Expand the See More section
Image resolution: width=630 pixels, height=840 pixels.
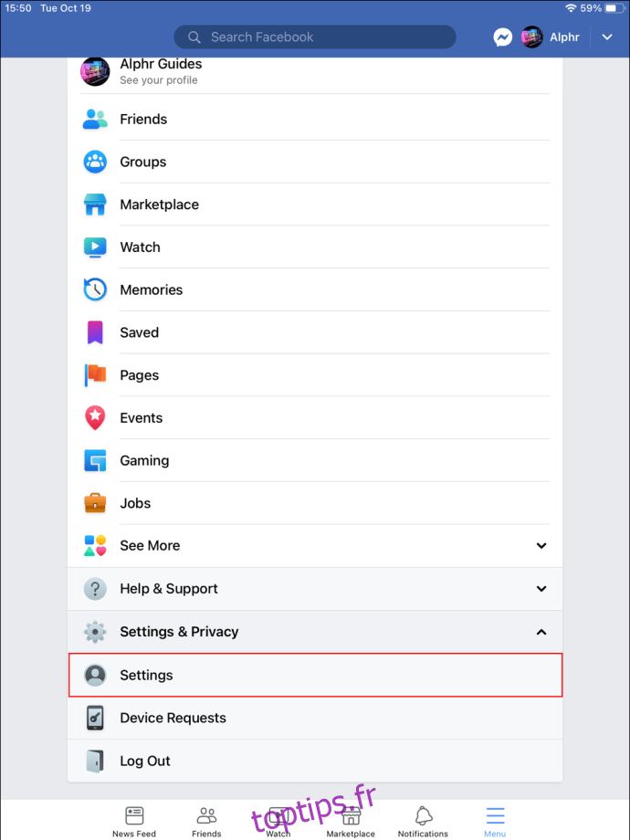315,546
